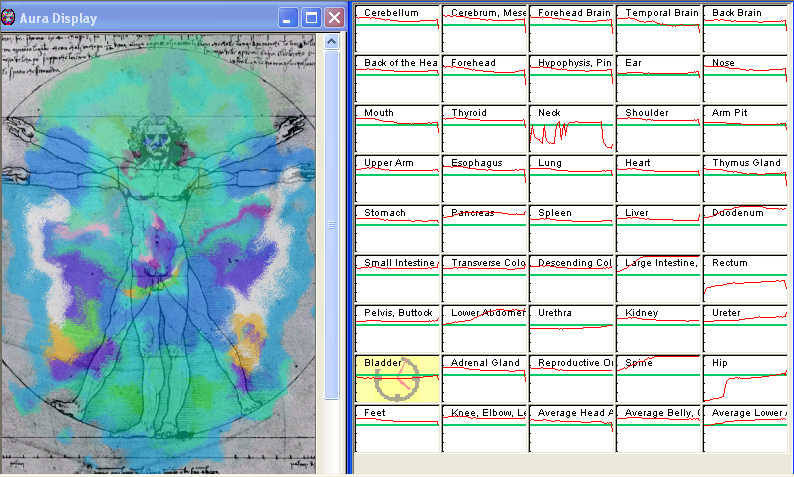Click the Aura Display app icon in title bar

pos(8,18)
